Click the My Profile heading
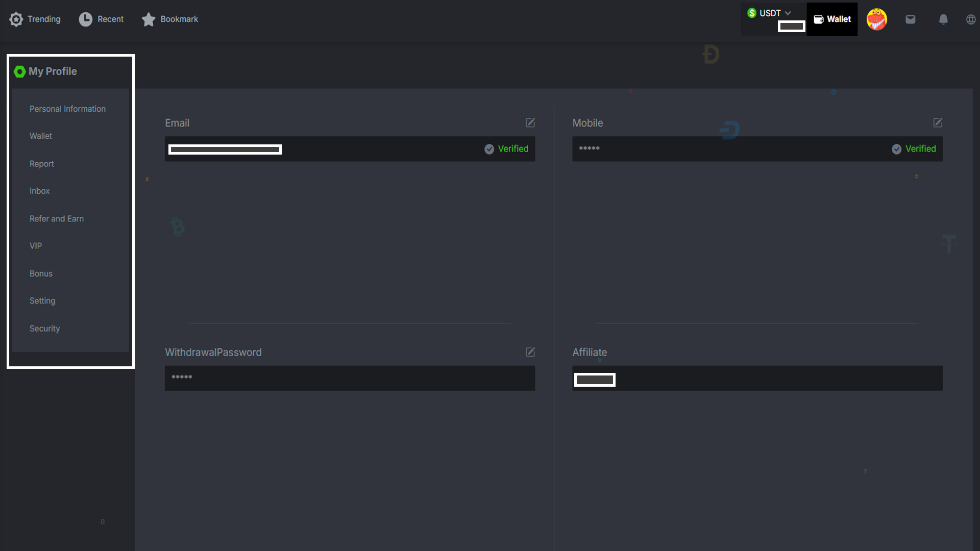Viewport: 980px width, 551px height. click(x=53, y=71)
